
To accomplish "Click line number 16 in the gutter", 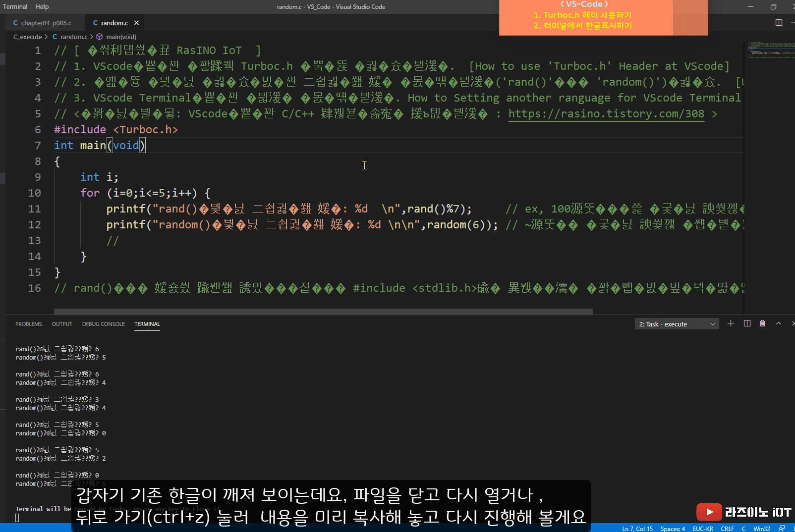I will click(x=34, y=288).
